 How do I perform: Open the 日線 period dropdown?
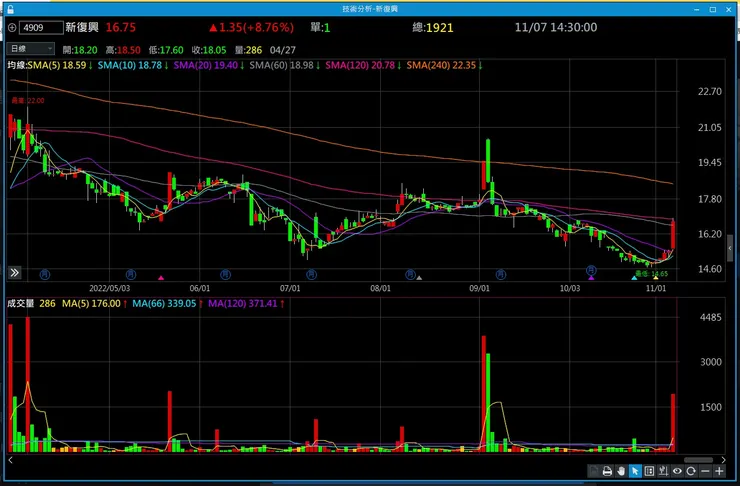31,49
